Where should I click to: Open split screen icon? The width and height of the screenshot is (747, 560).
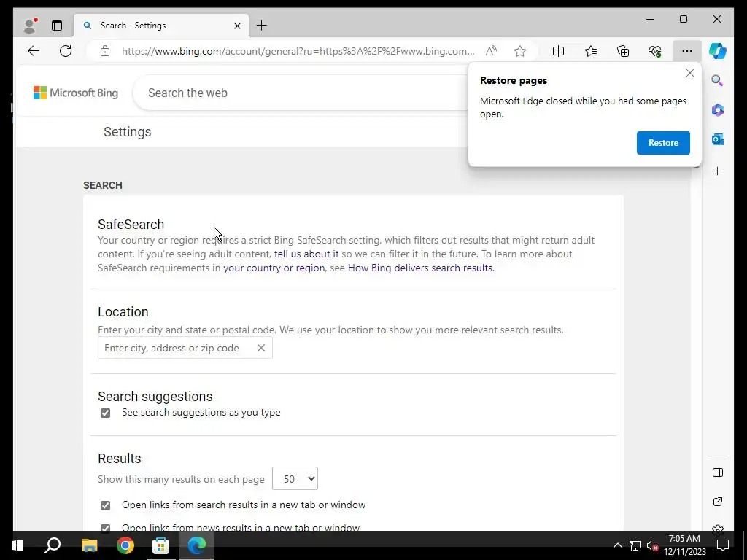click(558, 51)
